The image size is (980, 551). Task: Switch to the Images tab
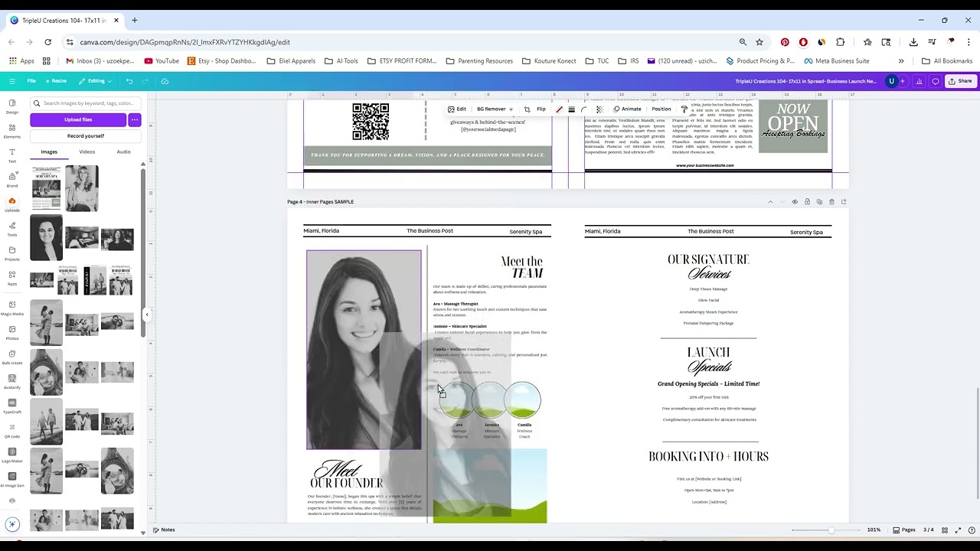point(49,152)
